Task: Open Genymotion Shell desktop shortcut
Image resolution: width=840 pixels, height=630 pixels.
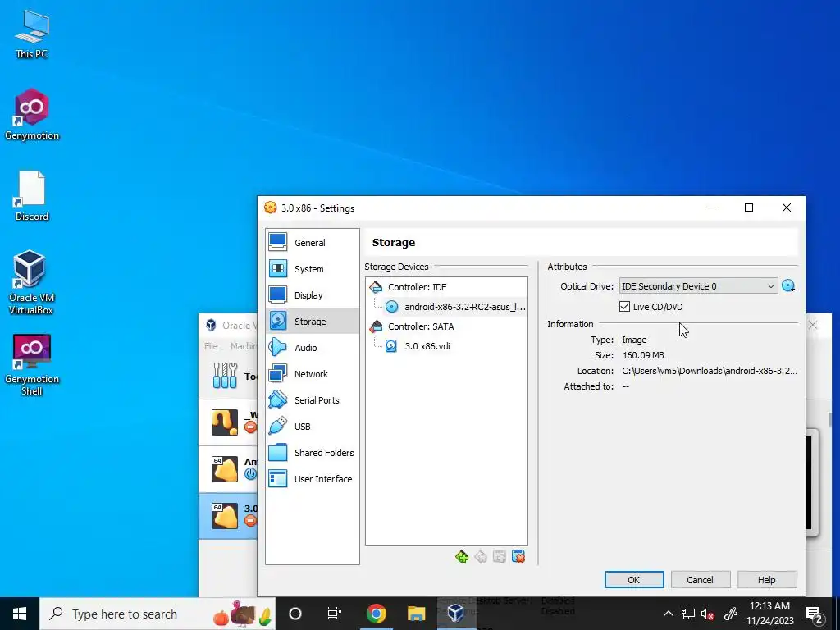Action: click(x=32, y=365)
